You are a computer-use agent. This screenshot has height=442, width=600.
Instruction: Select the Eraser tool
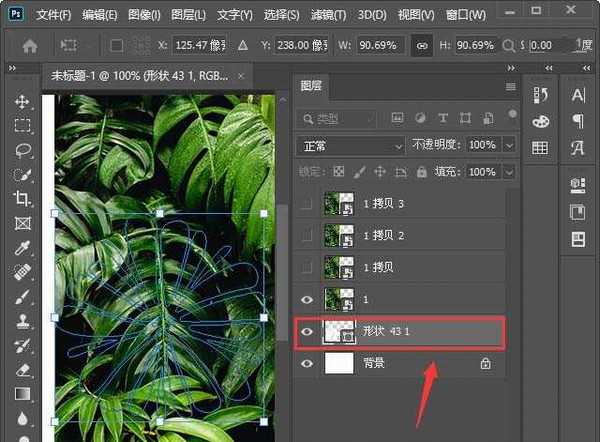(x=22, y=369)
